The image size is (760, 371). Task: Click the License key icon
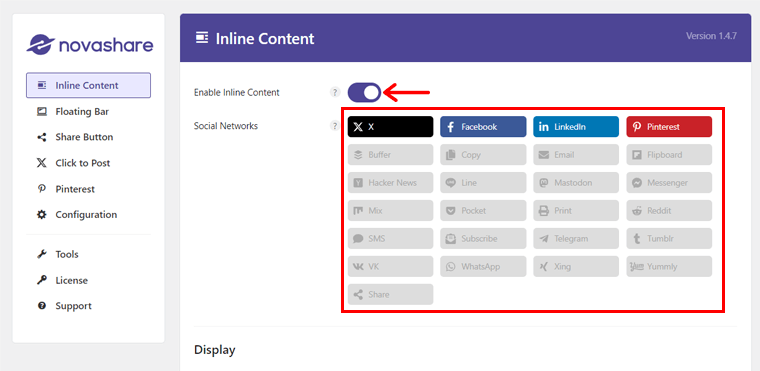[x=42, y=280]
